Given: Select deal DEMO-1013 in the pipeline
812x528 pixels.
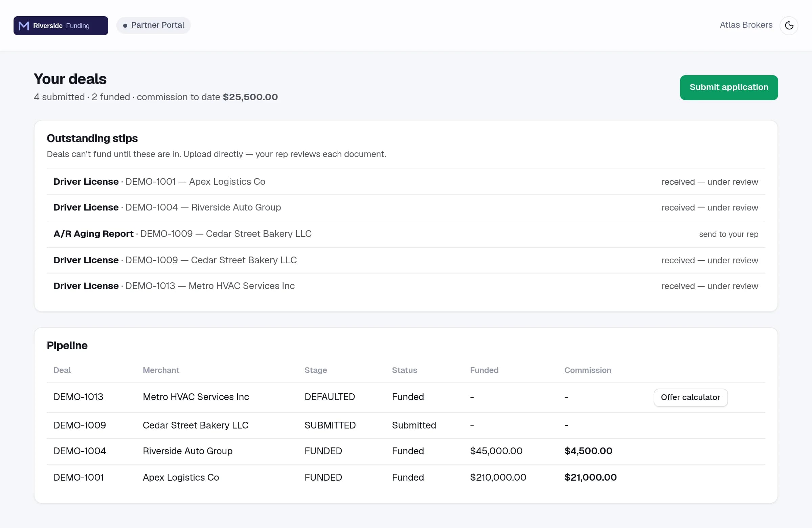Looking at the screenshot, I should [x=78, y=397].
